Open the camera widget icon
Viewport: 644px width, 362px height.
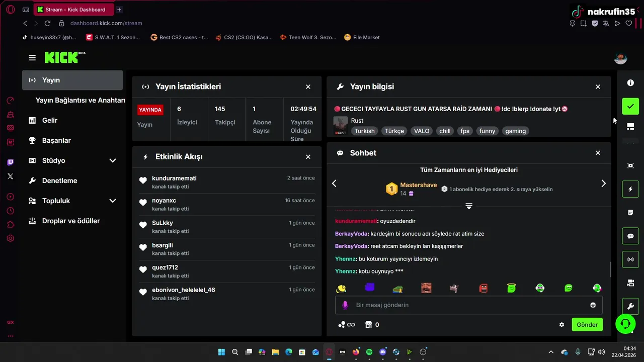pyautogui.click(x=630, y=283)
